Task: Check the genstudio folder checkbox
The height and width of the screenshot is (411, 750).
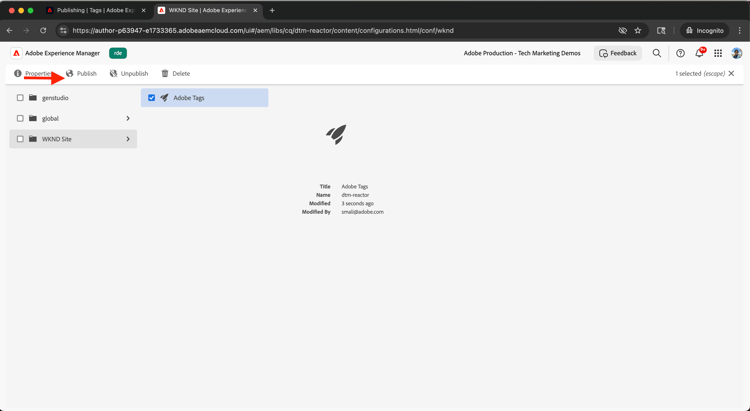Action: pyautogui.click(x=20, y=98)
